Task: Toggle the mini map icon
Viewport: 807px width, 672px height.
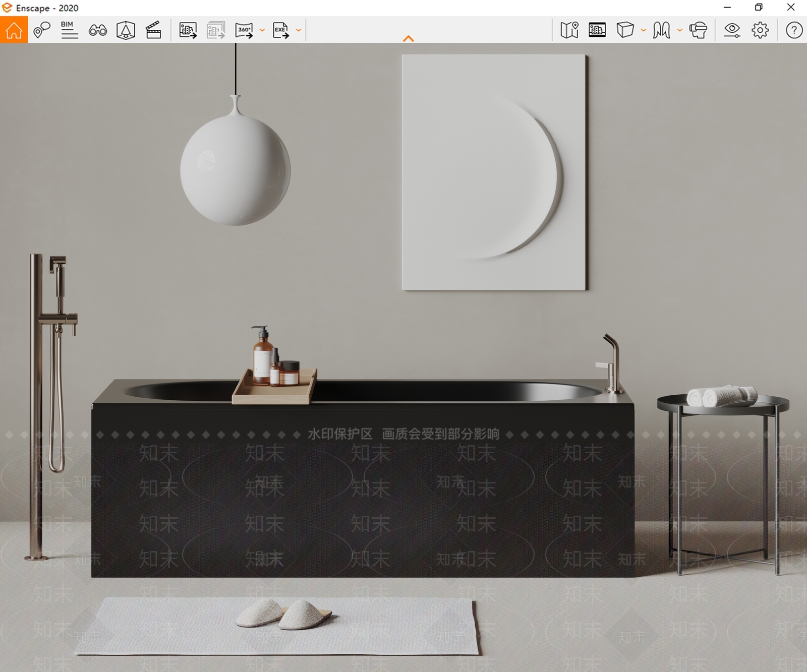Action: click(569, 30)
